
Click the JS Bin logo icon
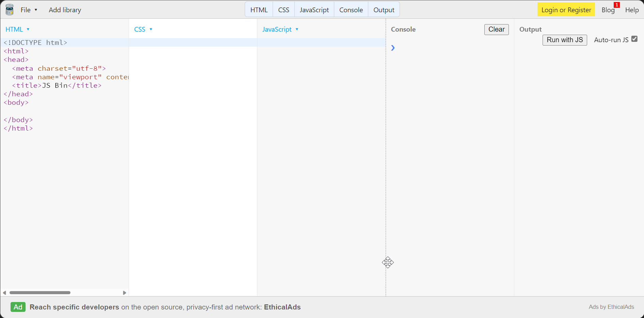click(10, 10)
